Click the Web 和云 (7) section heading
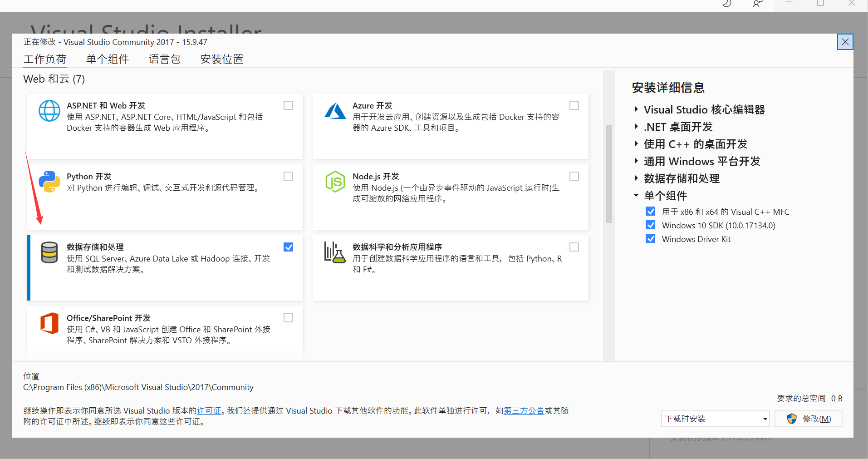The image size is (868, 459). tap(54, 79)
